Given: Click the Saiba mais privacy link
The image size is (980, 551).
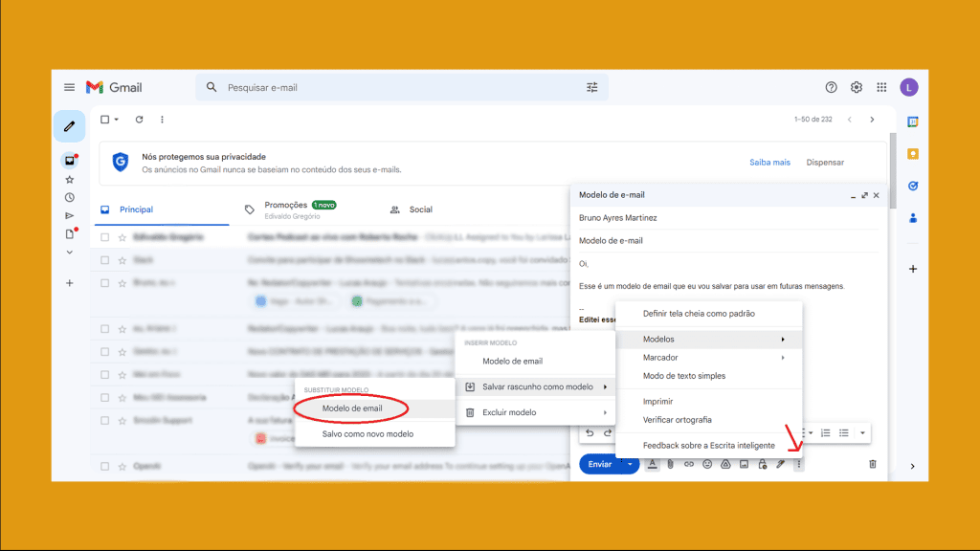Looking at the screenshot, I should pyautogui.click(x=769, y=162).
